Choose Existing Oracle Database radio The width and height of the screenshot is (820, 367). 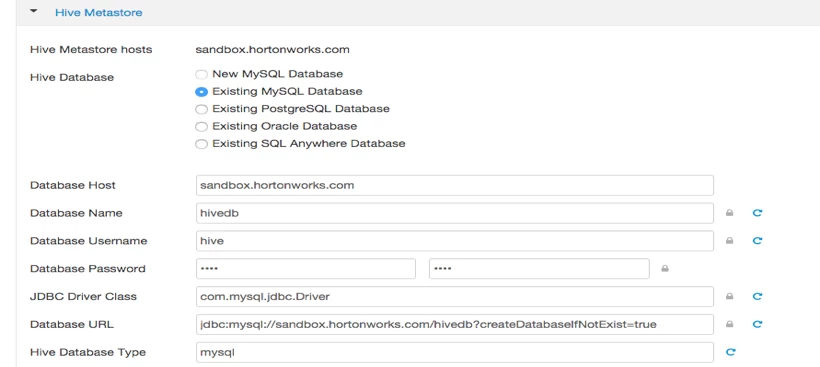(x=201, y=127)
